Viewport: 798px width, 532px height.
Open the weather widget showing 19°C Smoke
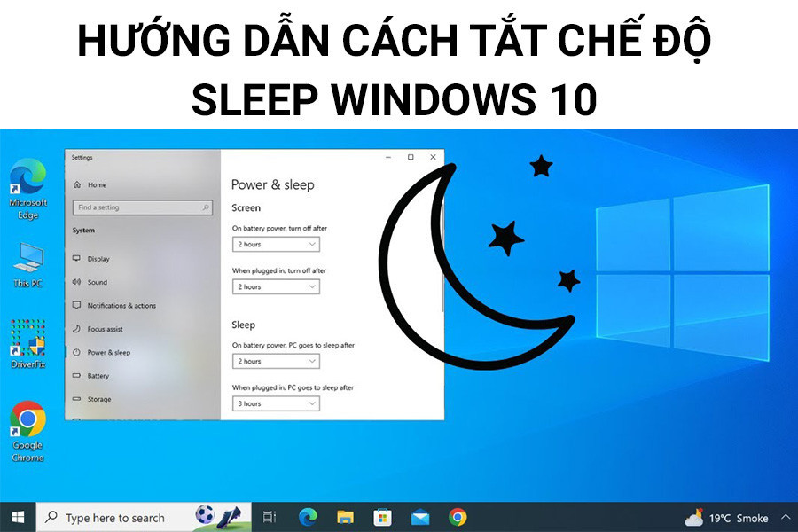pyautogui.click(x=726, y=518)
